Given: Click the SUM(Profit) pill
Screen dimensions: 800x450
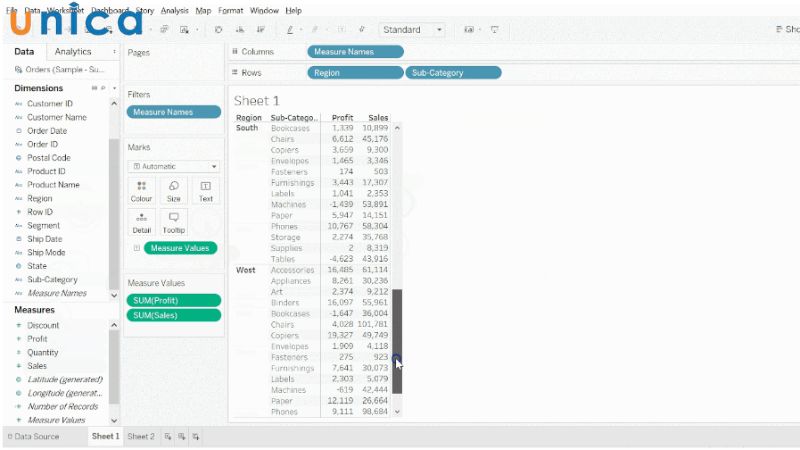Looking at the screenshot, I should 173,301.
